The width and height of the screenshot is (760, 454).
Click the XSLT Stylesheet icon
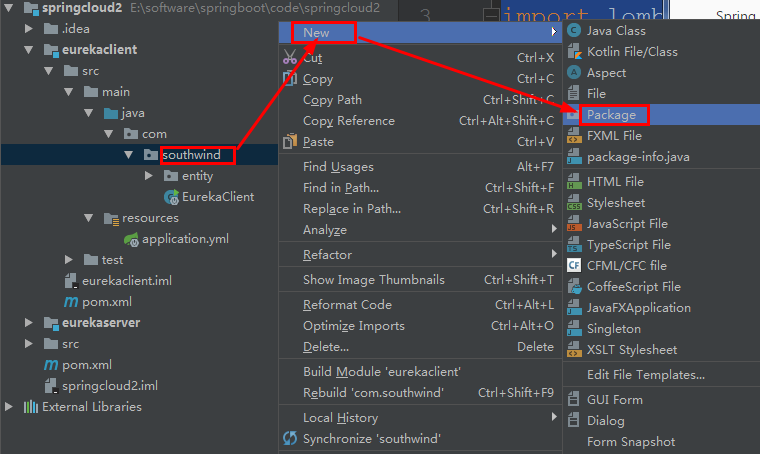point(574,349)
